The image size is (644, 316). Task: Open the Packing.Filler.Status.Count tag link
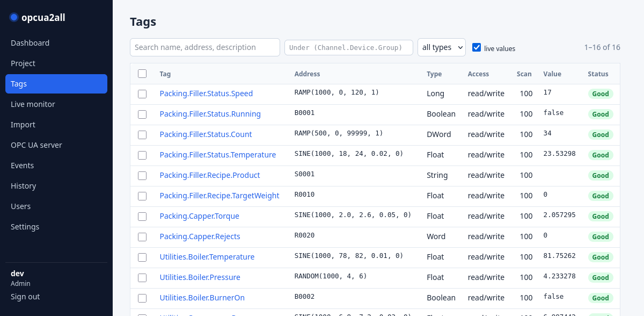pyautogui.click(x=206, y=134)
